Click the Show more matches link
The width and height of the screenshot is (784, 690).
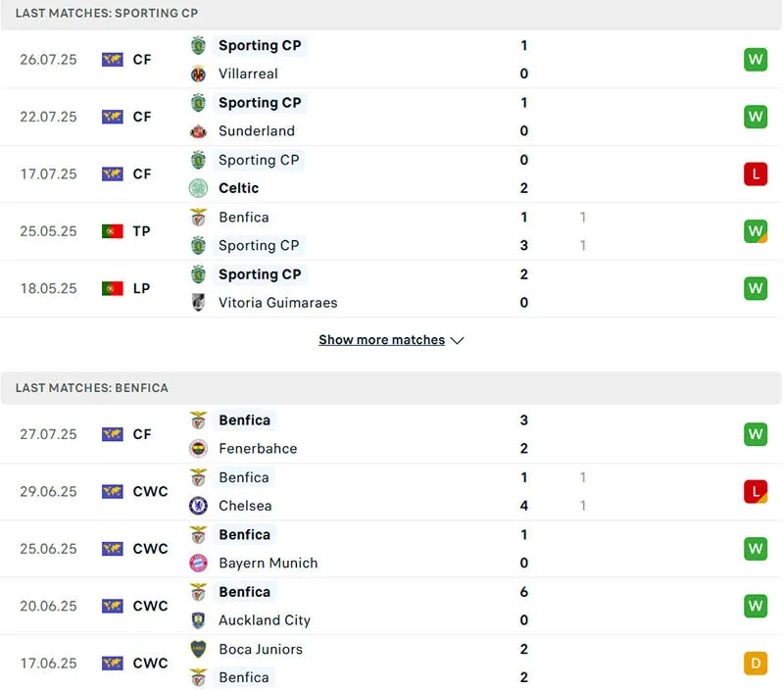point(382,340)
